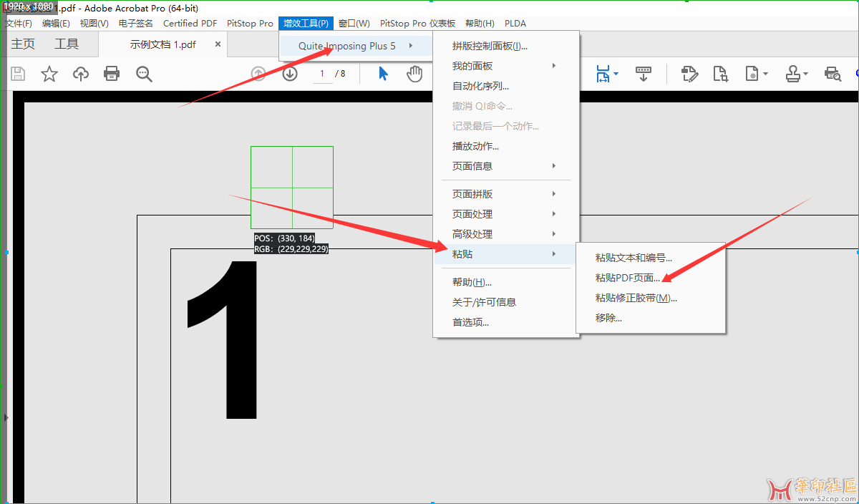The width and height of the screenshot is (859, 504).
Task: Go to next page with down arrow
Action: pyautogui.click(x=290, y=74)
